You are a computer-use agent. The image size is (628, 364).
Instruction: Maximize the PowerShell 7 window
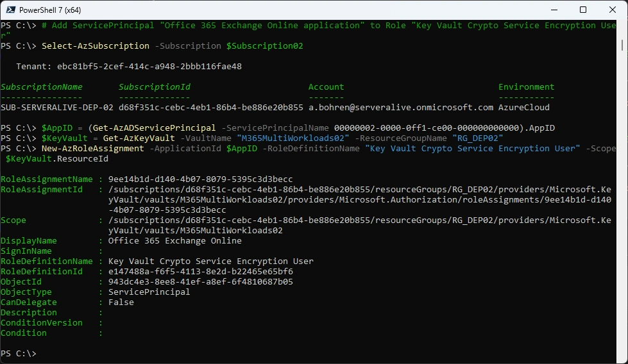(583, 10)
